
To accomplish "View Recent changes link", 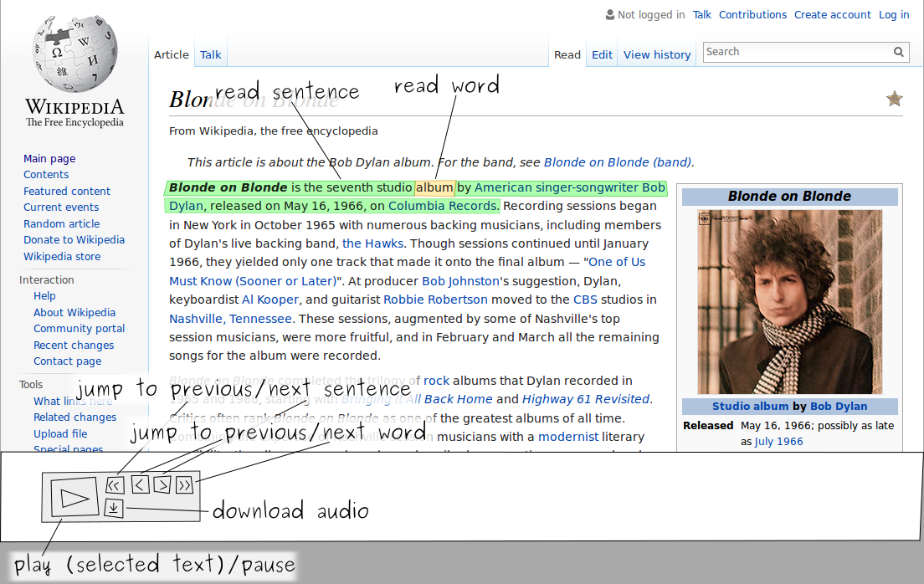I will pos(74,345).
